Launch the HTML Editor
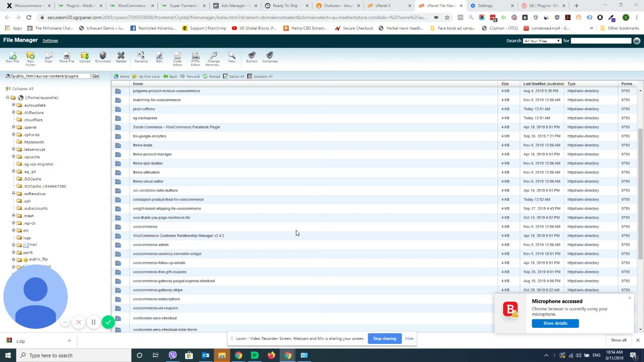This screenshot has width=644, height=362. point(195,58)
